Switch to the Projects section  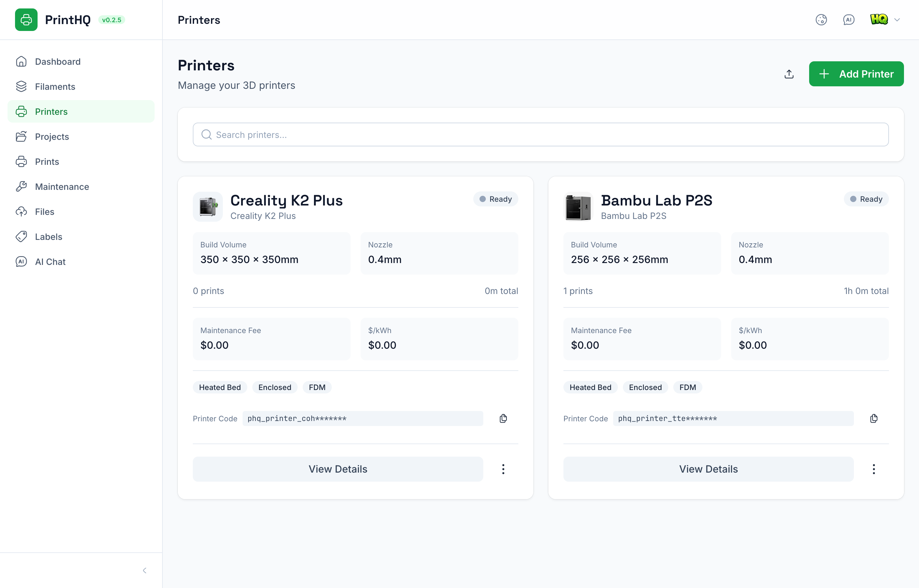tap(52, 136)
